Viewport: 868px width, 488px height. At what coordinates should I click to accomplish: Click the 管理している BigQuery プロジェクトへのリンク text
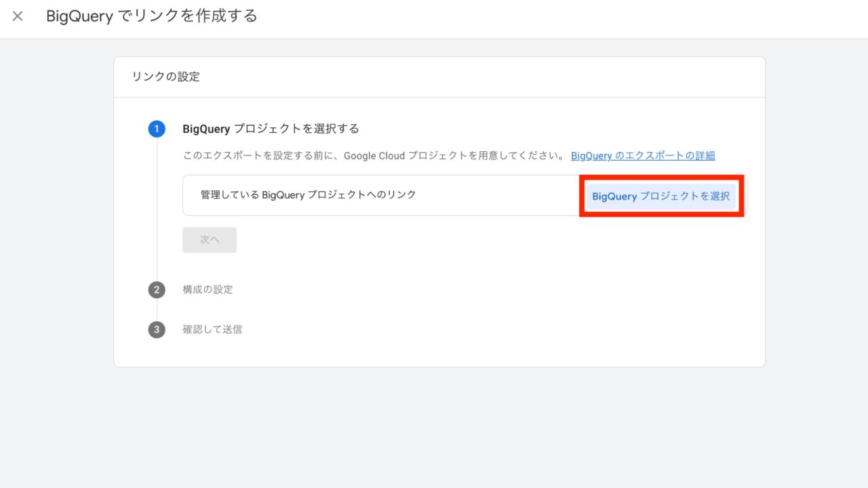coord(308,195)
